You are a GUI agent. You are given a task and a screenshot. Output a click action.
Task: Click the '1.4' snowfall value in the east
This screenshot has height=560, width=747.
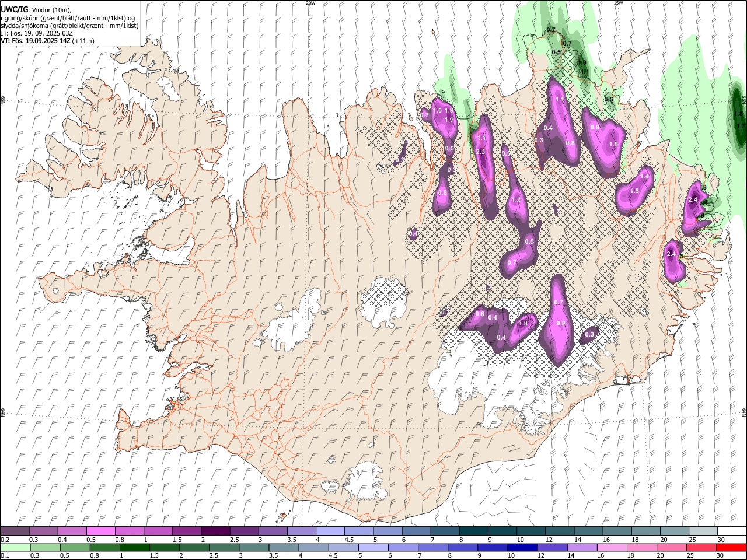(x=645, y=176)
